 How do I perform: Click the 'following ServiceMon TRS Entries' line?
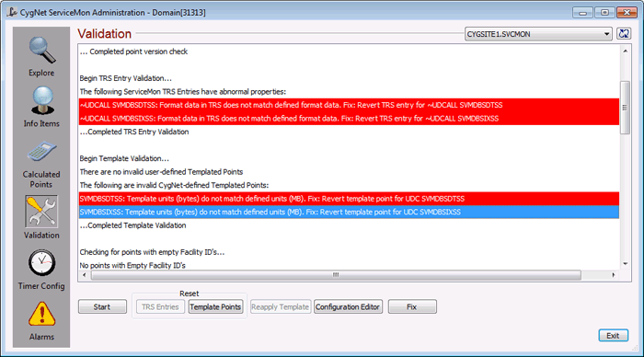[183, 92]
